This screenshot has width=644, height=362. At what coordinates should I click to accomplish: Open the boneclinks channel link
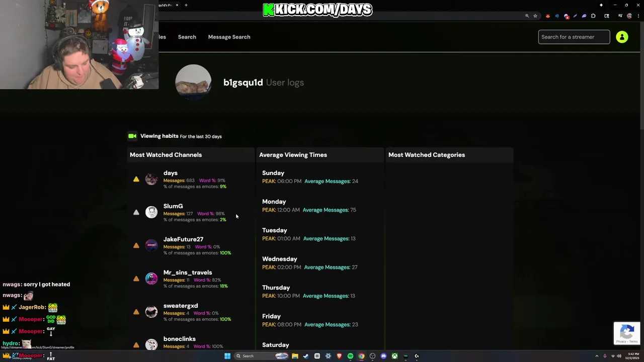coord(179,339)
